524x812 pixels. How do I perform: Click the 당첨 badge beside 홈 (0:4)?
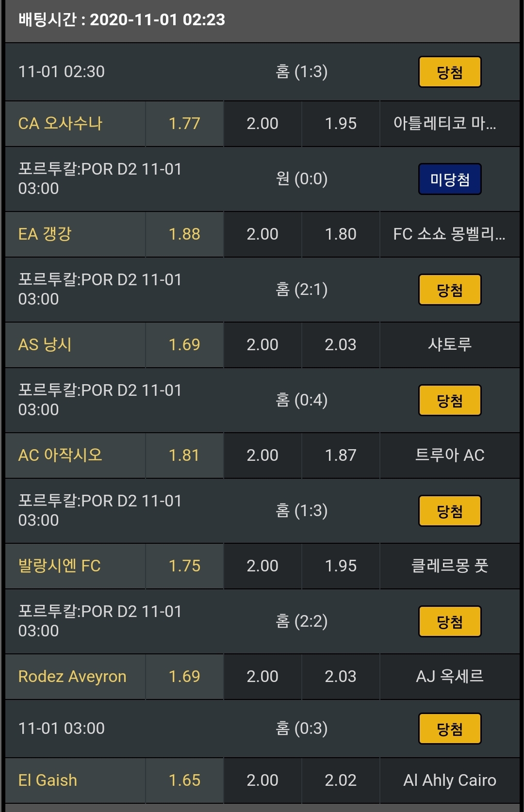coord(450,401)
